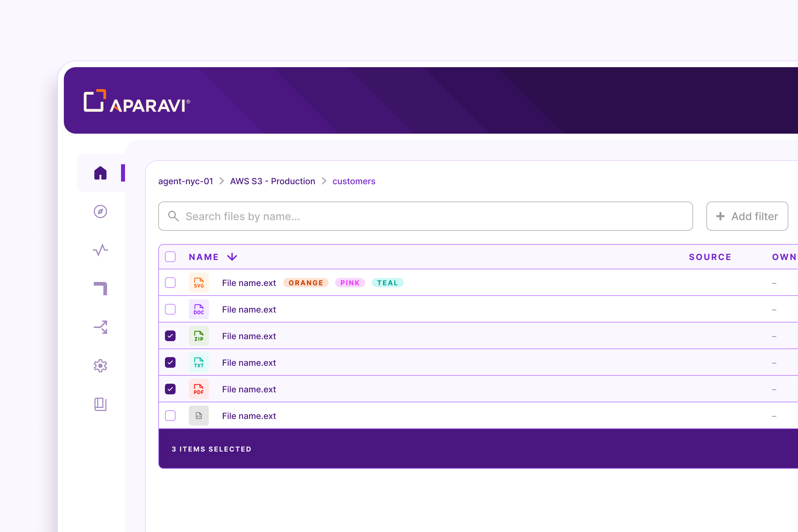Click File name.ext in DOC row
Image resolution: width=798 pixels, height=532 pixels.
click(x=249, y=310)
